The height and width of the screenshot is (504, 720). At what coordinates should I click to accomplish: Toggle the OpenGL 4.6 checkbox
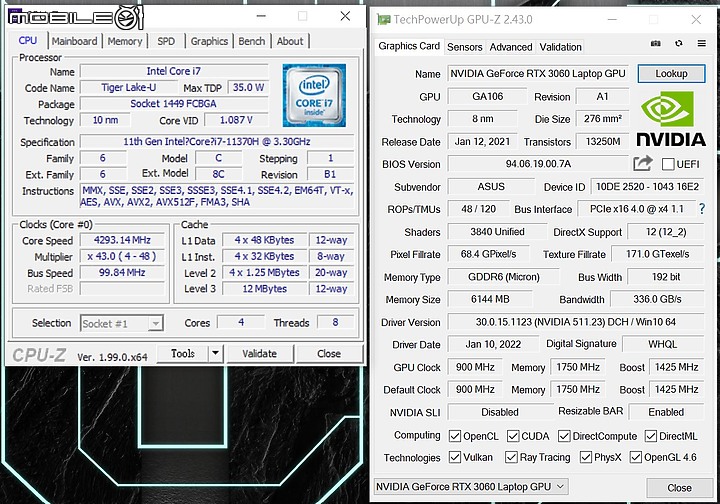(636, 457)
